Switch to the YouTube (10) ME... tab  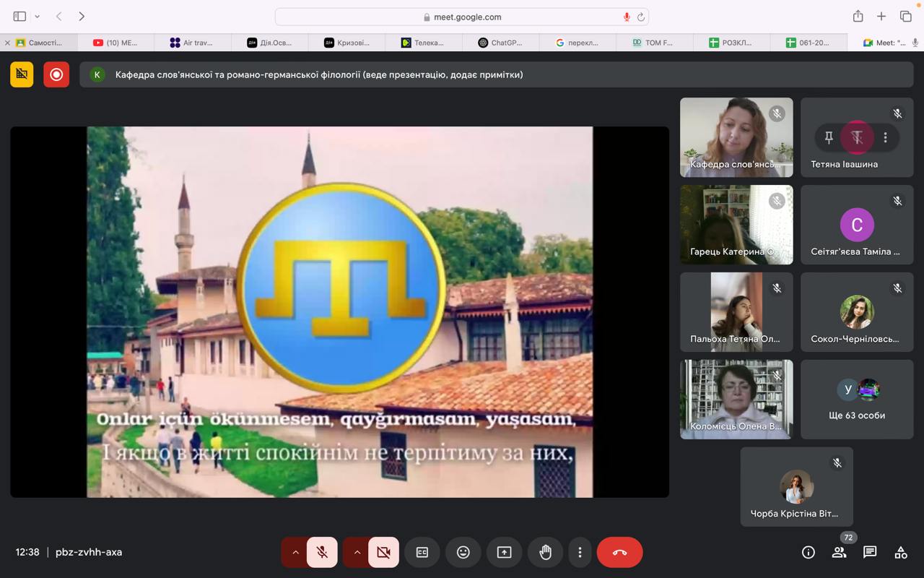coord(115,43)
